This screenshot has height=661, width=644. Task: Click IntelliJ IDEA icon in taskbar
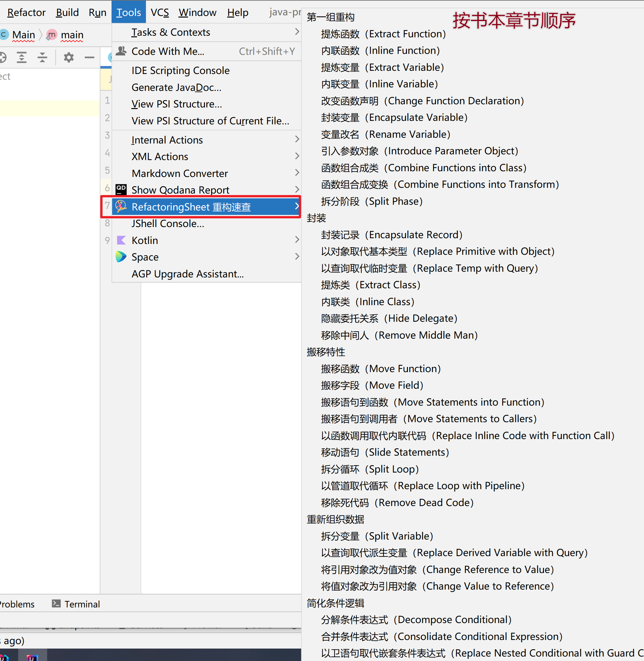[x=32, y=657]
